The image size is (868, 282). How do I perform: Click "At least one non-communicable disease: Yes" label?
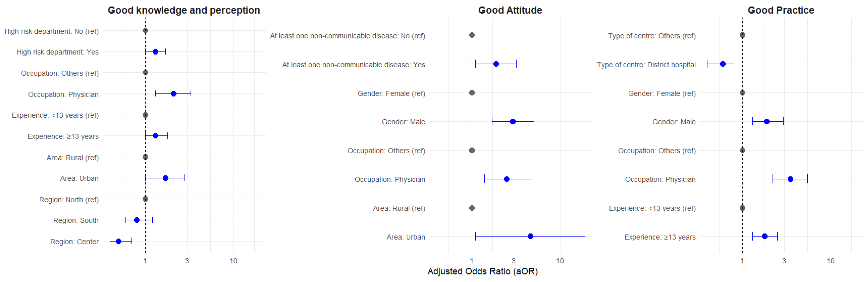tap(354, 64)
